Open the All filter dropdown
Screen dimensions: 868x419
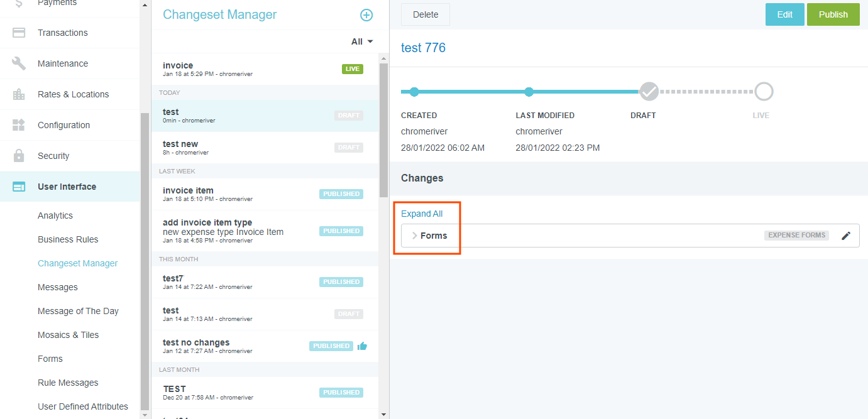pyautogui.click(x=362, y=41)
